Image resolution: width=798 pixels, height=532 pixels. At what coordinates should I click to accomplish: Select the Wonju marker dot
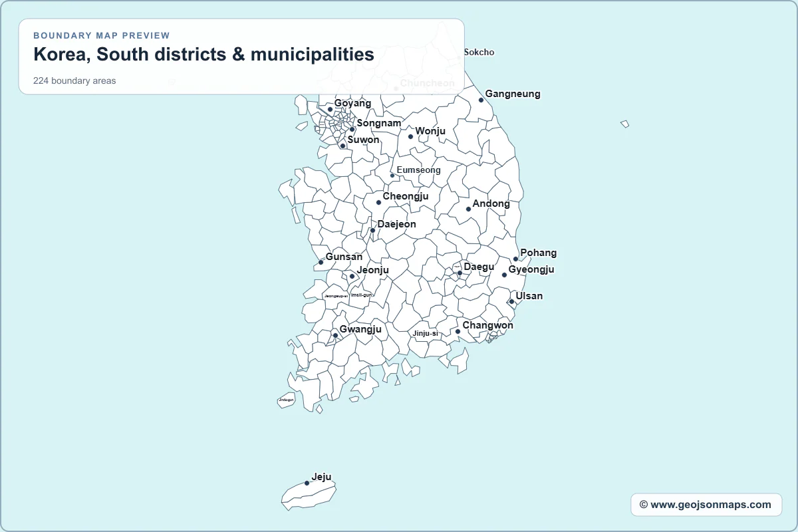(x=410, y=136)
